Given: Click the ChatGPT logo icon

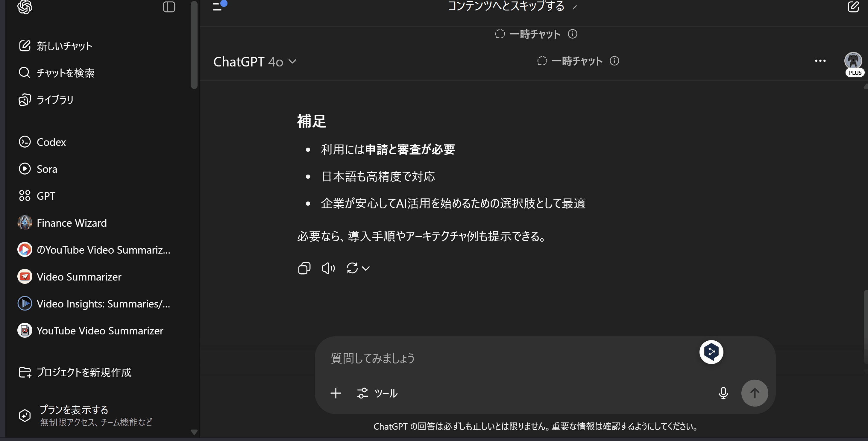Looking at the screenshot, I should (25, 7).
